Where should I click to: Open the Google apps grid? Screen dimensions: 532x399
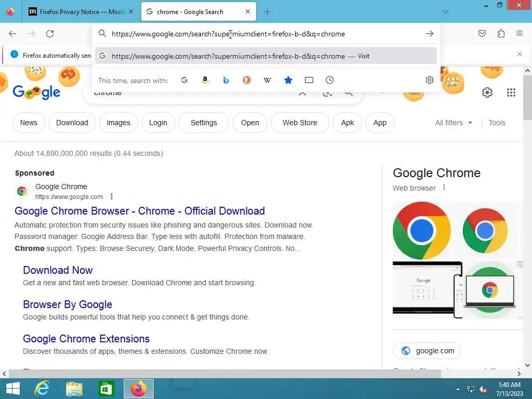[x=511, y=92]
